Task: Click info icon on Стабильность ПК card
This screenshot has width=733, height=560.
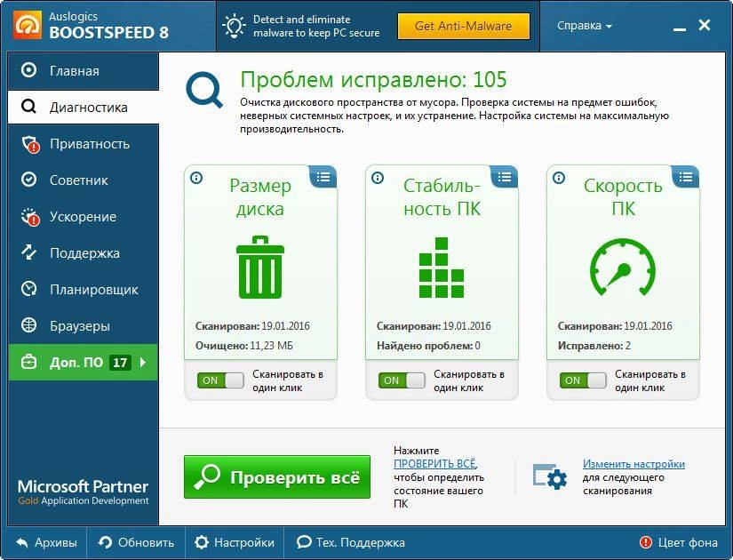Action: tap(378, 178)
